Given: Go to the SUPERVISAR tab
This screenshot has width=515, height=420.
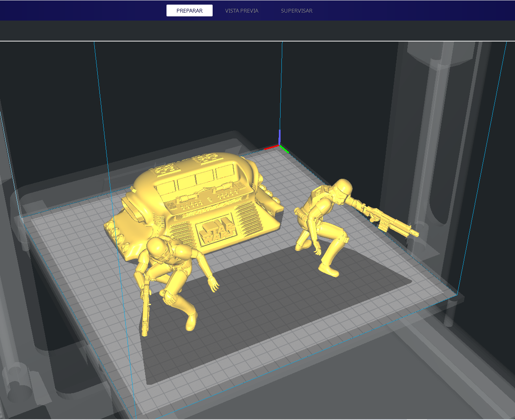Looking at the screenshot, I should click(x=297, y=10).
